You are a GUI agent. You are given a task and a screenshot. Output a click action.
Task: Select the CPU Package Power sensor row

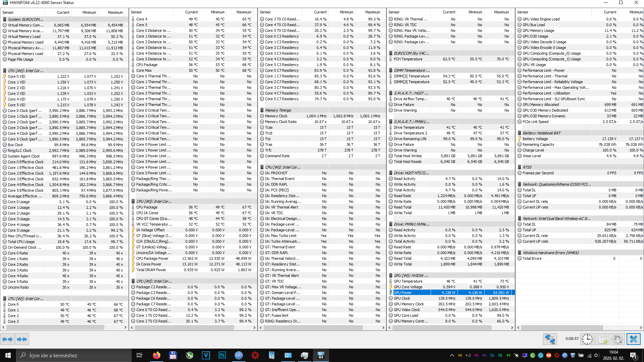[x=152, y=258]
